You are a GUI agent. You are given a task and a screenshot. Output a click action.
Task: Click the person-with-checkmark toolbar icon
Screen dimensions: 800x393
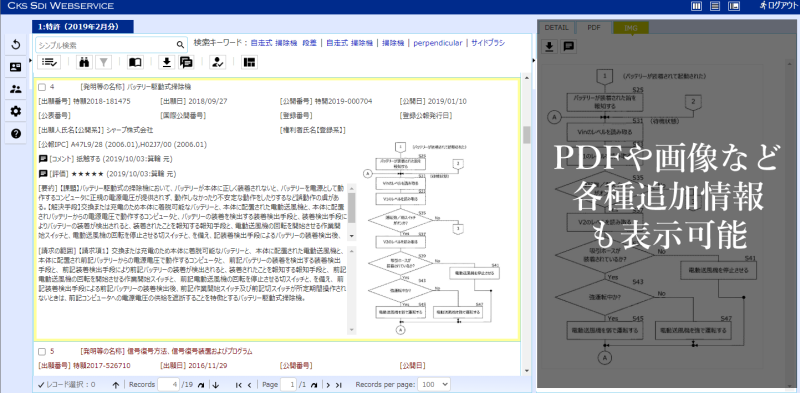point(218,62)
